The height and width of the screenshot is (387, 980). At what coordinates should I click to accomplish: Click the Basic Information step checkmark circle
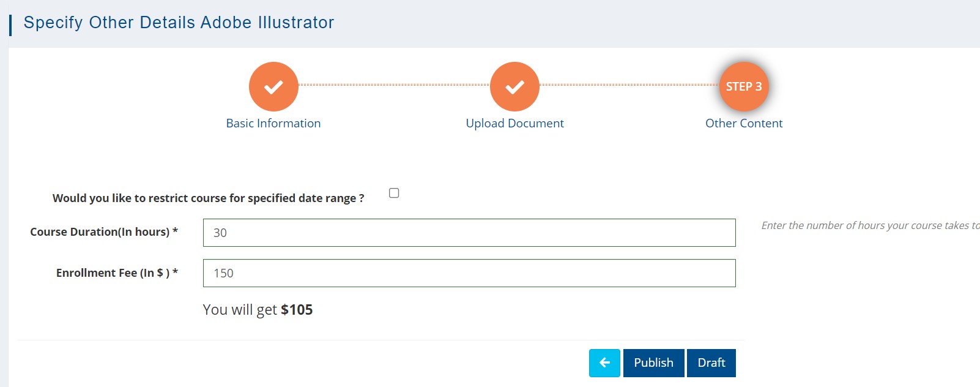click(x=273, y=86)
